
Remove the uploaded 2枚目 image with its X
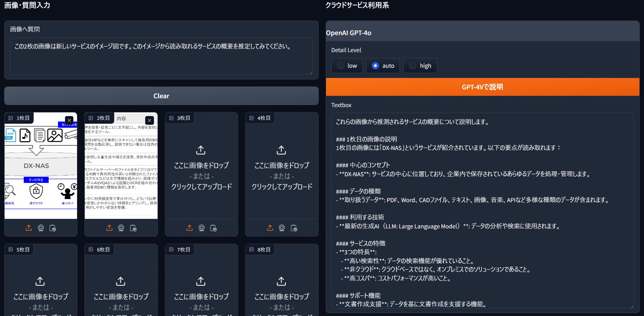click(150, 120)
